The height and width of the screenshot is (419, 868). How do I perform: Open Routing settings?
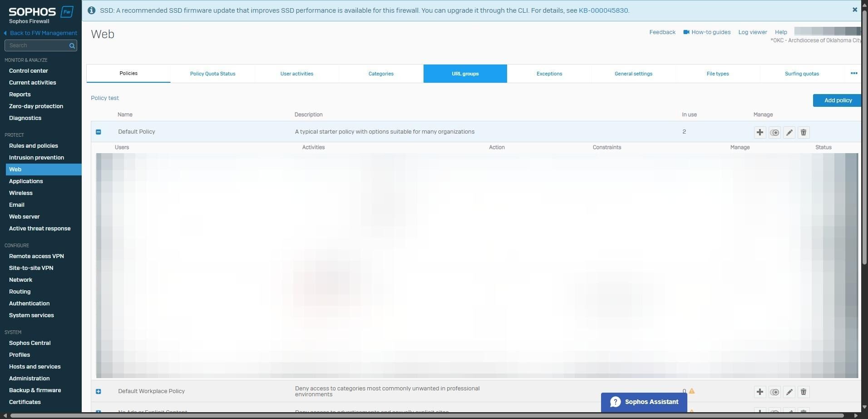click(x=20, y=292)
